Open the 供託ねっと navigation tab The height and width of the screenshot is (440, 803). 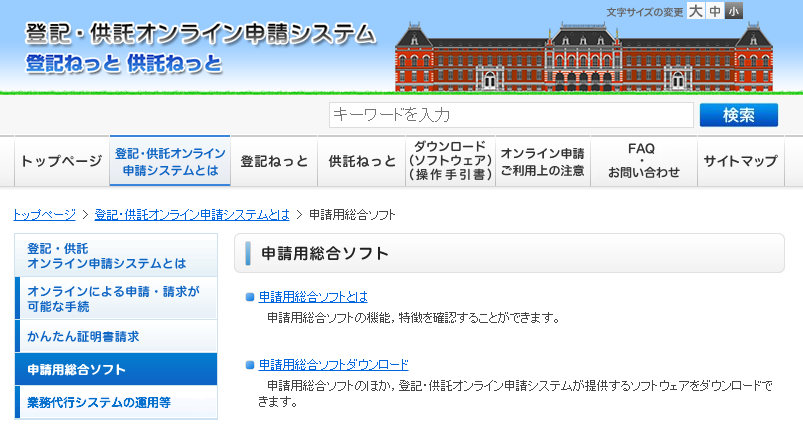[x=362, y=161]
